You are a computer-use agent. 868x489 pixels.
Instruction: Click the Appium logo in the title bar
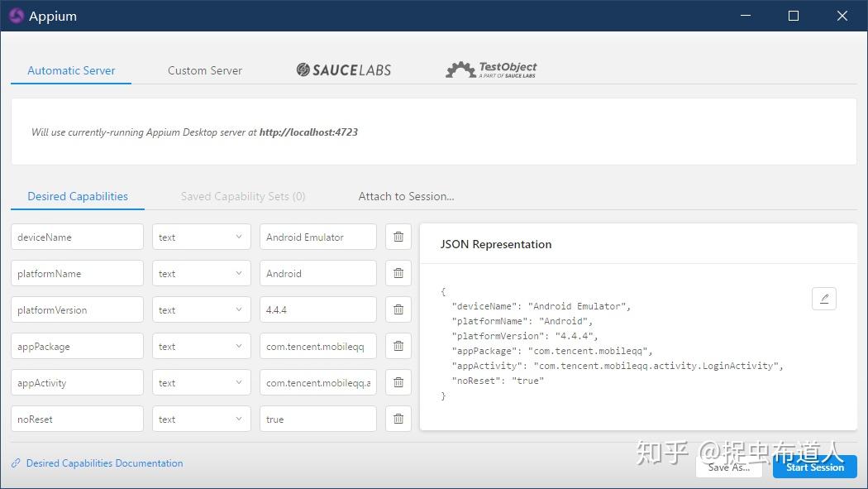coord(16,16)
